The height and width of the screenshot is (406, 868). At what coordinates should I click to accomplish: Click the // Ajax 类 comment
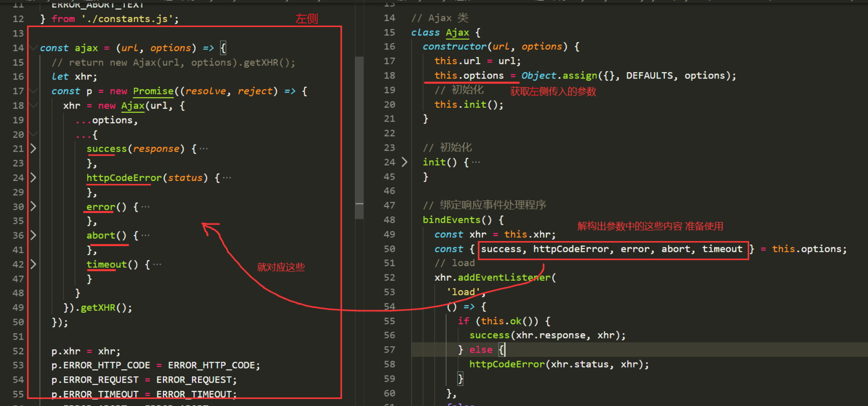coord(440,18)
